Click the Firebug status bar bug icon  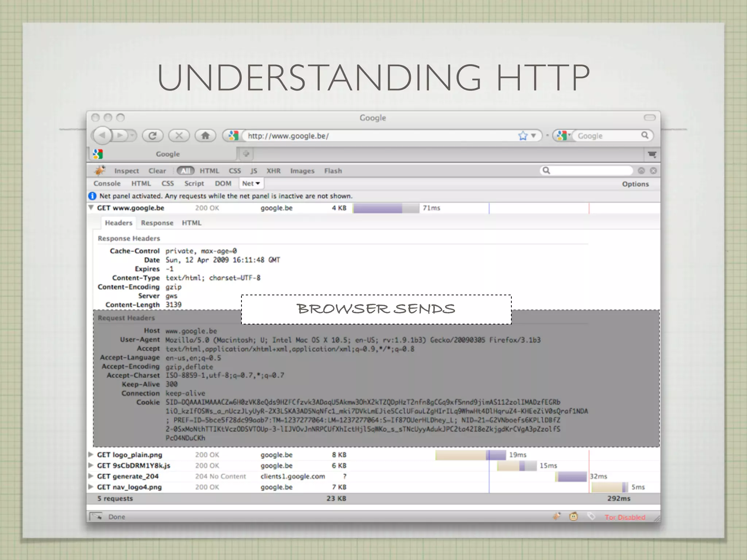coord(557,517)
